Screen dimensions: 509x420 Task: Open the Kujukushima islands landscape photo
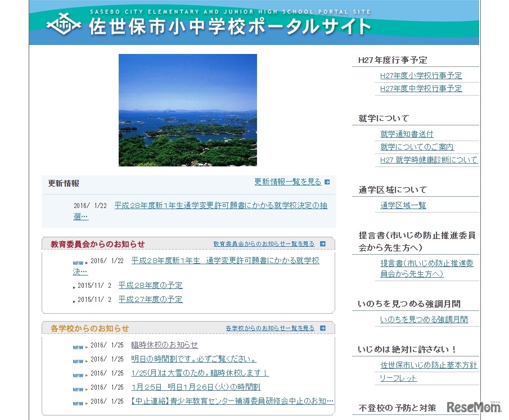click(x=187, y=110)
